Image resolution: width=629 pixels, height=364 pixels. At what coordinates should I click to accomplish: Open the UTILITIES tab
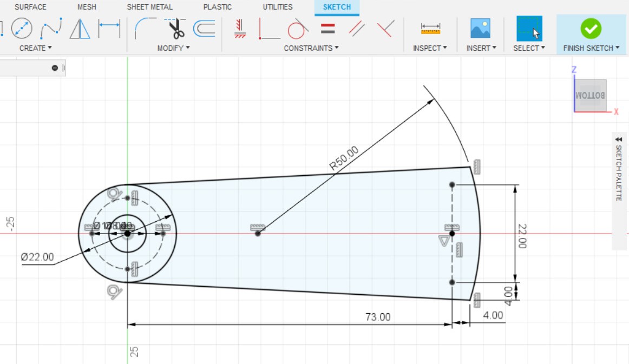278,7
